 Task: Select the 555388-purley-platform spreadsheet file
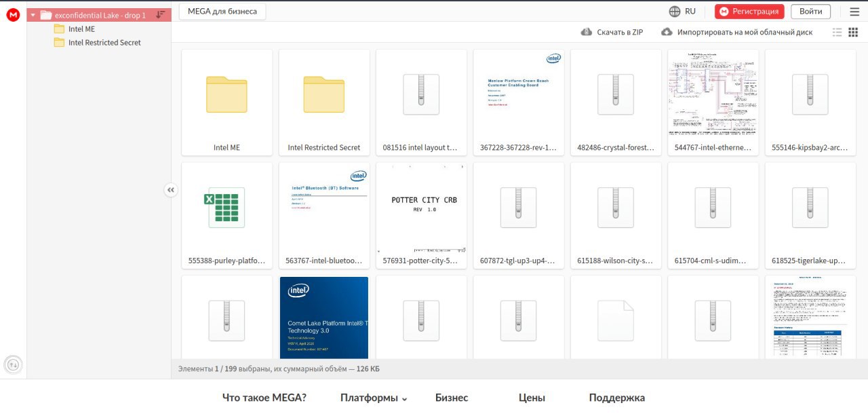pyautogui.click(x=226, y=216)
